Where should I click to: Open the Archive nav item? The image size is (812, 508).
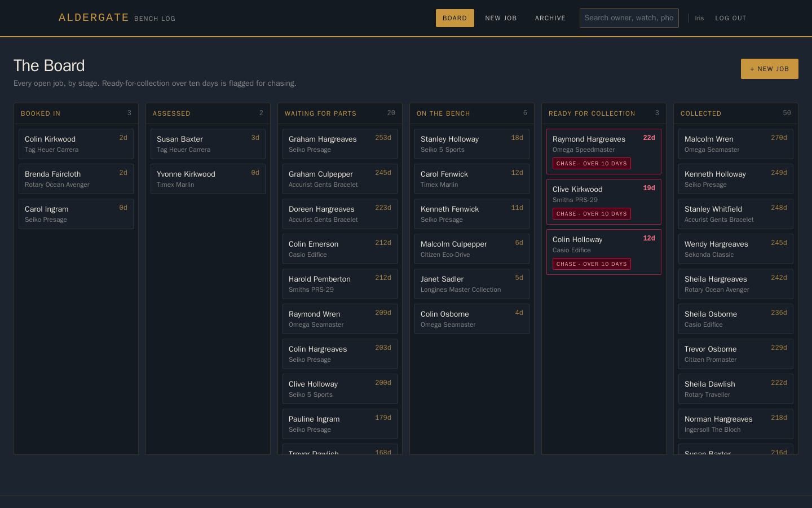pos(550,18)
